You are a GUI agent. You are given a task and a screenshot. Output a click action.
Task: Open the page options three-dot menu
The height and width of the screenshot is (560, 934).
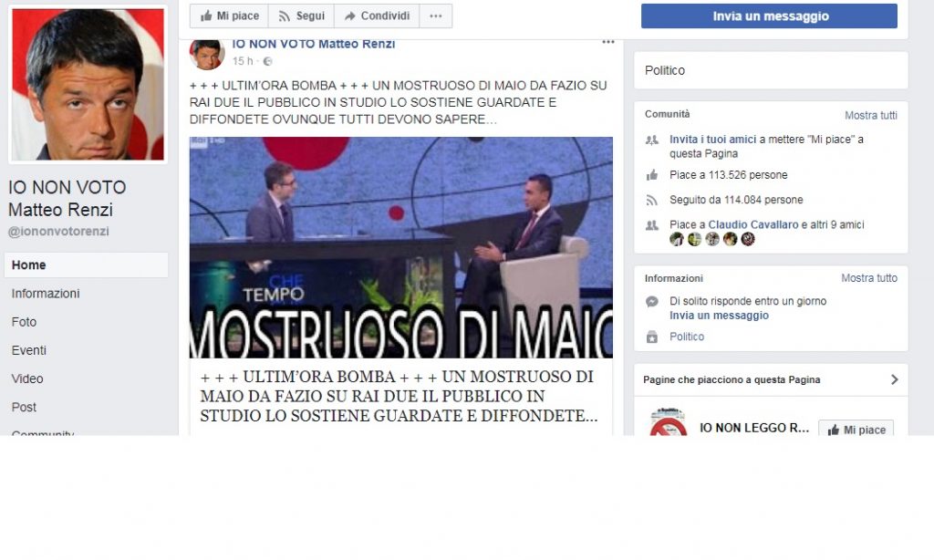coord(436,16)
